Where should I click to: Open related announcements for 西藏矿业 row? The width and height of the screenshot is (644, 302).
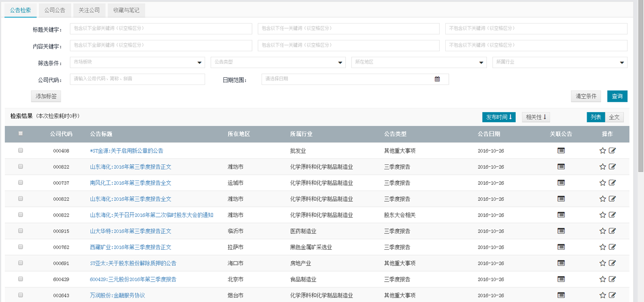click(561, 247)
